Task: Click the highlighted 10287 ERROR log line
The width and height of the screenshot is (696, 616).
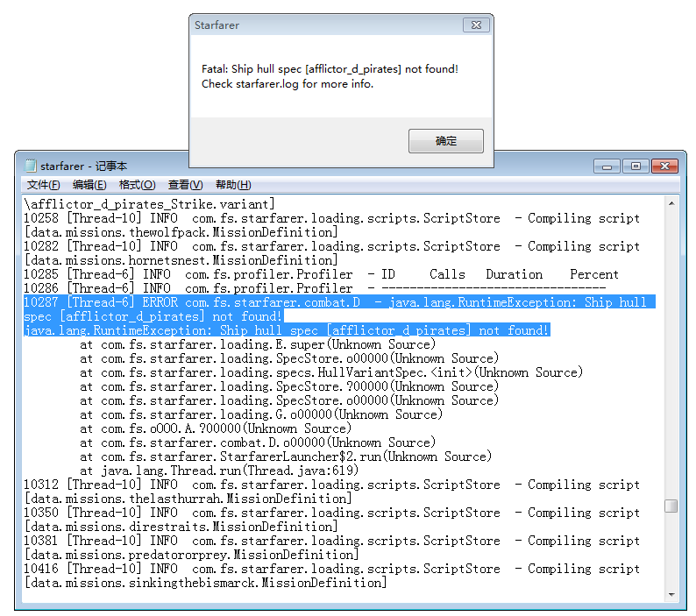Action: coord(333,302)
